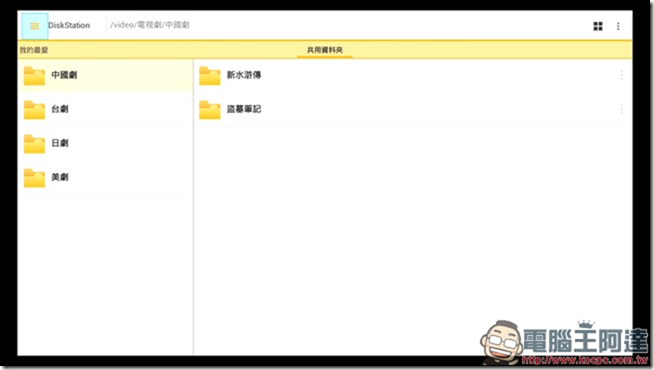Screen dimensions: 654x370
Task: Select the 中國劇 folder icon
Action: click(x=34, y=76)
